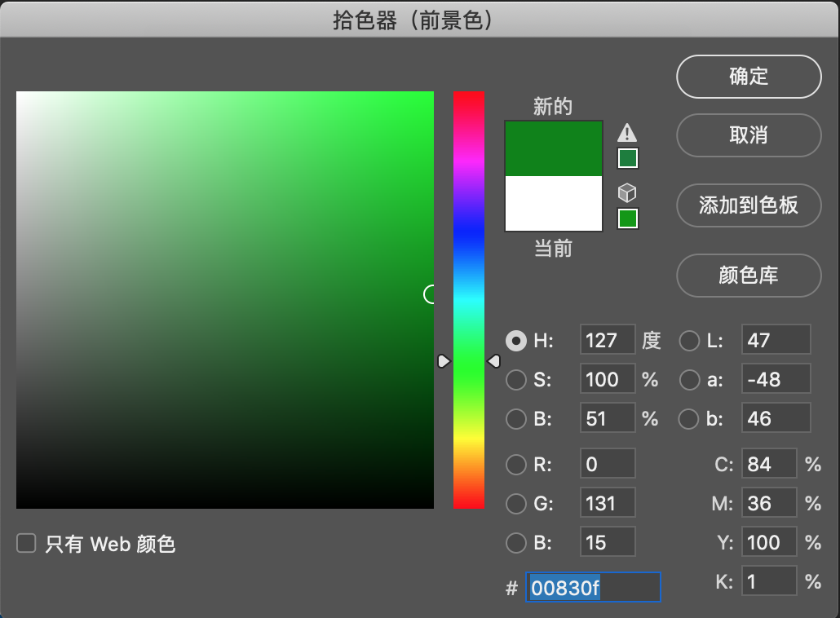Enable the Only Web Colors checkbox

[26, 543]
